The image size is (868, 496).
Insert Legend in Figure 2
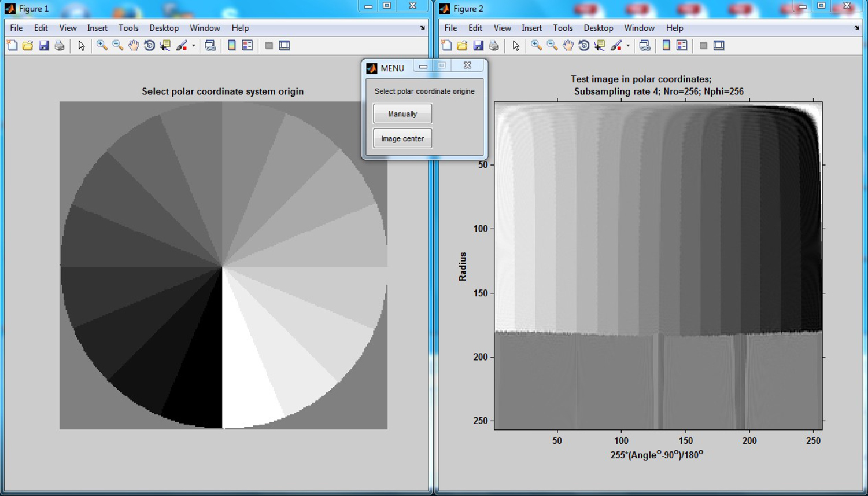coord(682,46)
